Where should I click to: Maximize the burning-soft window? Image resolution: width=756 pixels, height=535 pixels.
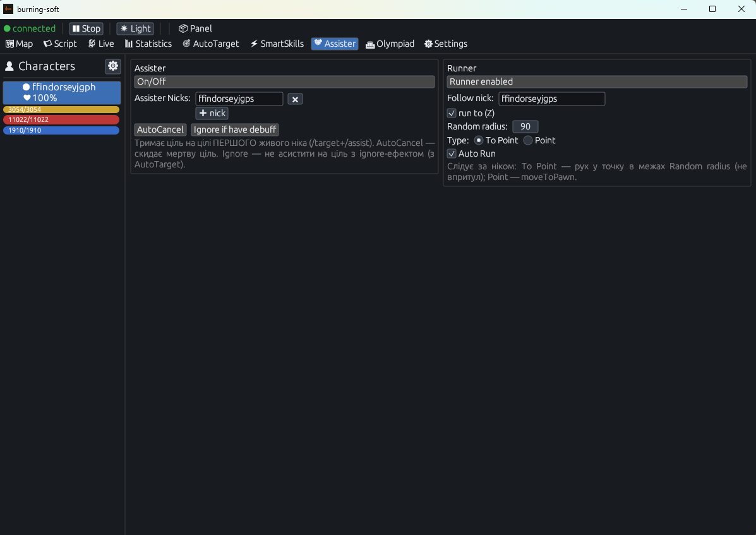[712, 9]
